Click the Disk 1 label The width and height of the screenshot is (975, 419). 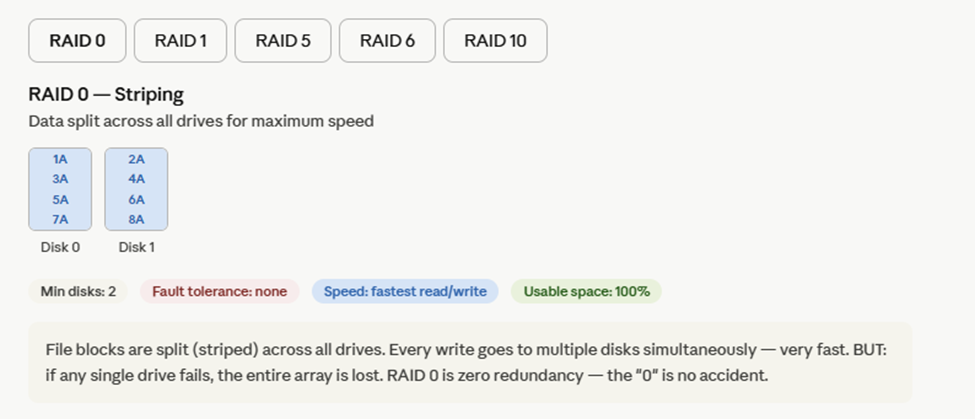pyautogui.click(x=136, y=246)
